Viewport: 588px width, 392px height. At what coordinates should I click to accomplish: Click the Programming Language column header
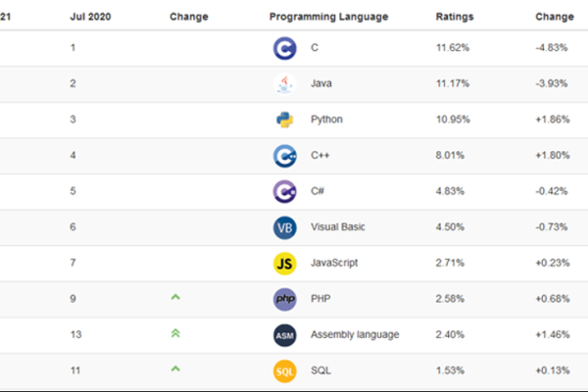pyautogui.click(x=328, y=17)
